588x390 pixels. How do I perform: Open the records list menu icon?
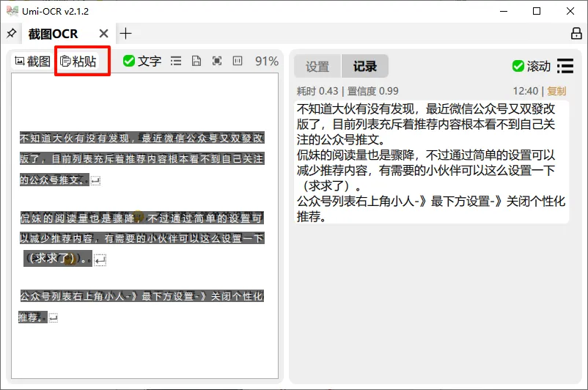[565, 66]
